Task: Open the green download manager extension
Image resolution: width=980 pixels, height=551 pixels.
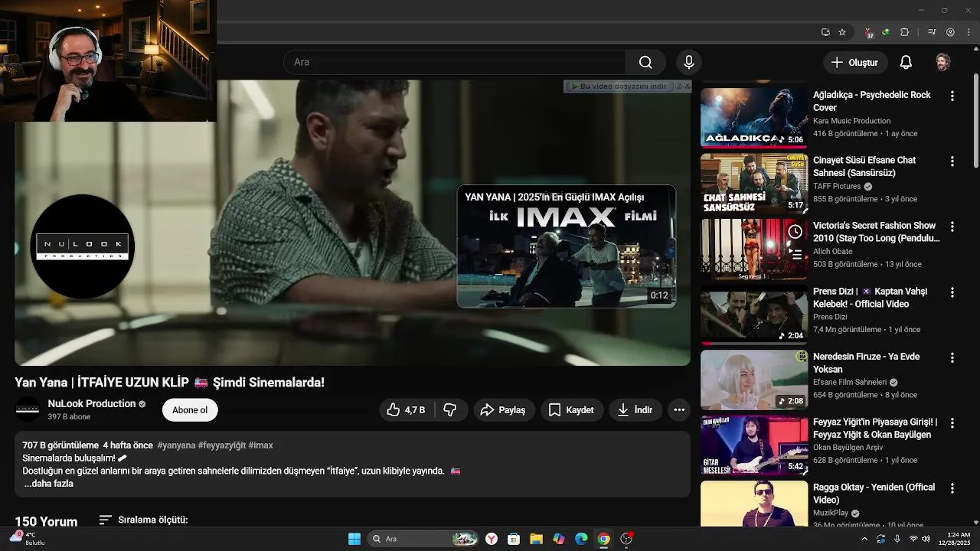Action: (x=886, y=32)
